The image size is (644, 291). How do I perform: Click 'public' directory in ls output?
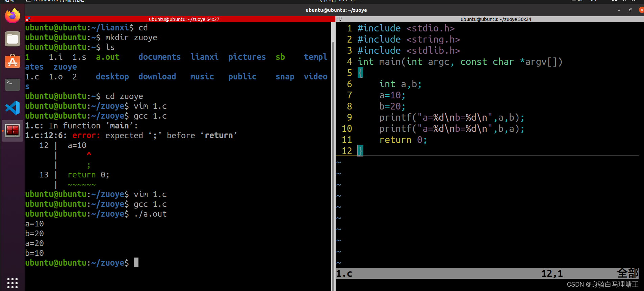point(242,77)
